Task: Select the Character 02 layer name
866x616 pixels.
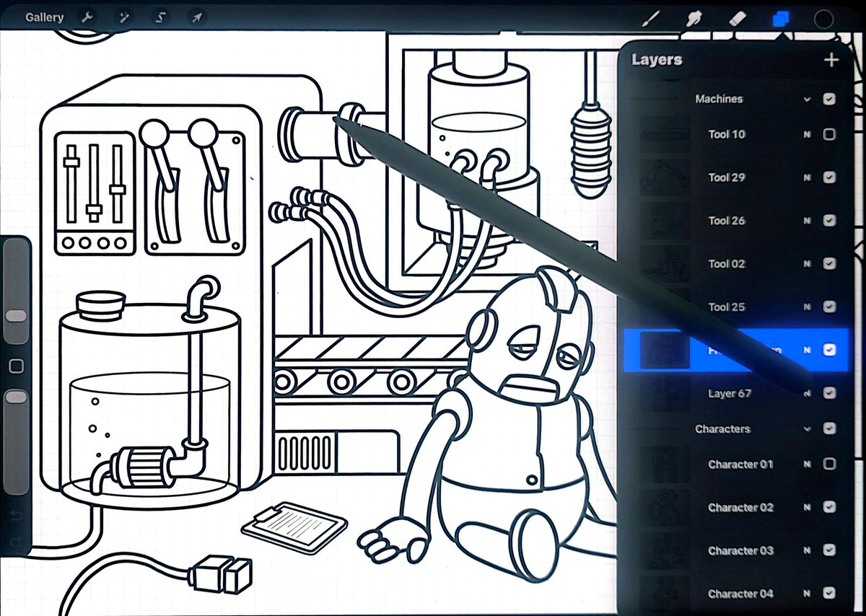Action: pos(740,507)
